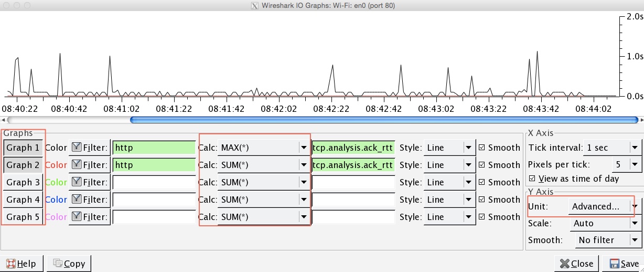Copy graph data with the Copy button

[x=69, y=264]
